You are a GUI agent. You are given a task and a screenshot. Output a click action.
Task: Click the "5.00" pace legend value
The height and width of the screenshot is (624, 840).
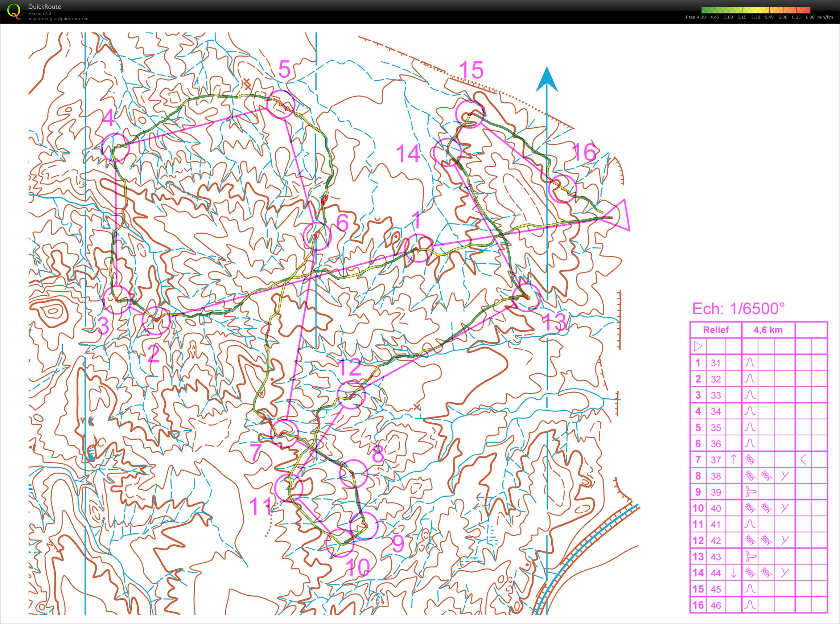pos(728,17)
